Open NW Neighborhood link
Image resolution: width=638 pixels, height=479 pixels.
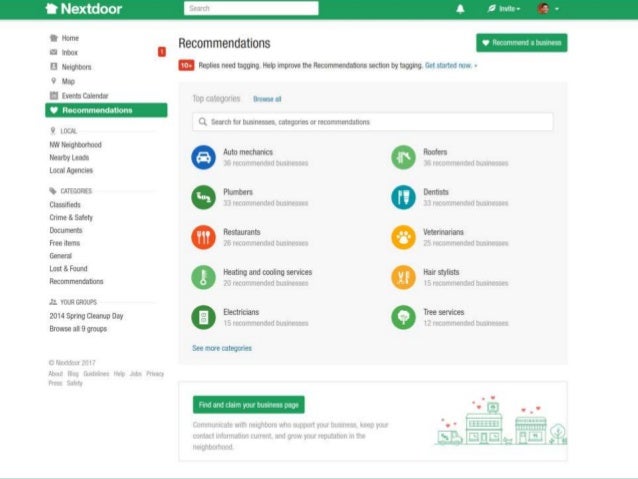(x=75, y=144)
